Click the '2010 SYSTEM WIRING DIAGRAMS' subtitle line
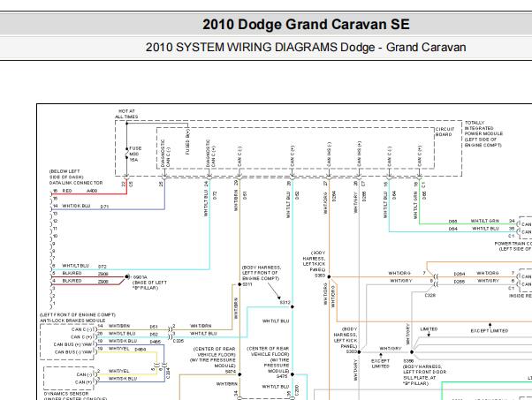532x400 pixels. (x=306, y=47)
